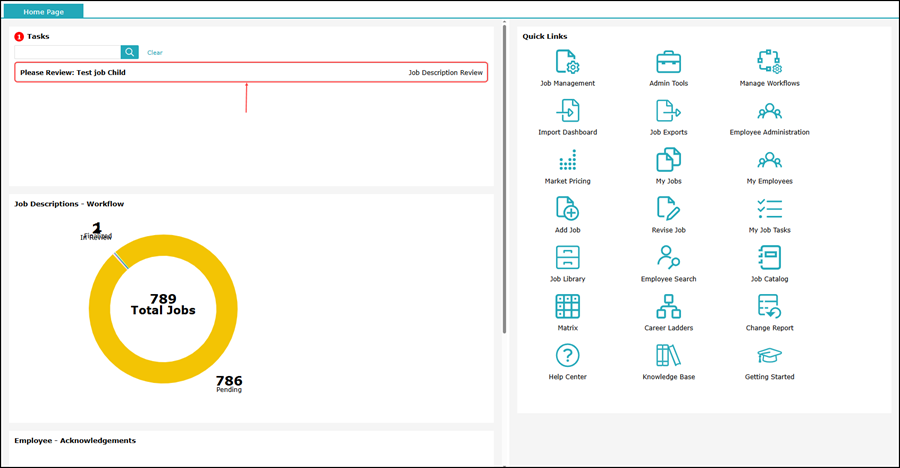Open the Import Dashboard icon

(x=567, y=110)
